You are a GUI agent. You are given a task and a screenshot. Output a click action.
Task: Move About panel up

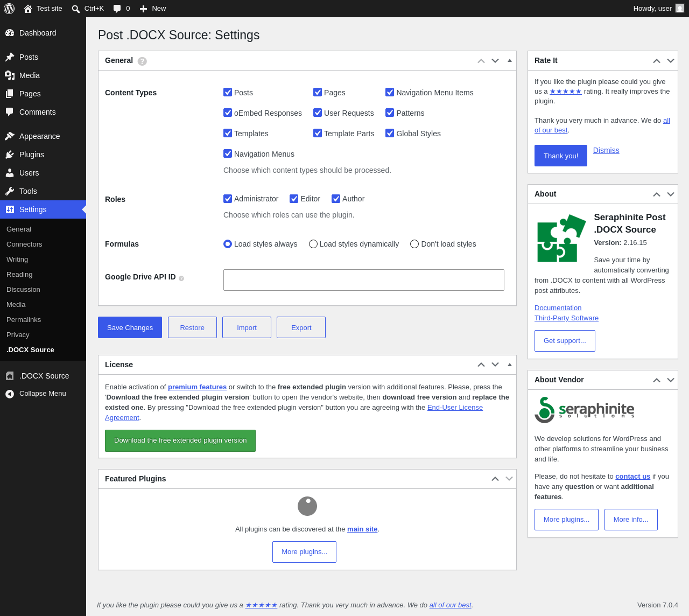pyautogui.click(x=657, y=194)
